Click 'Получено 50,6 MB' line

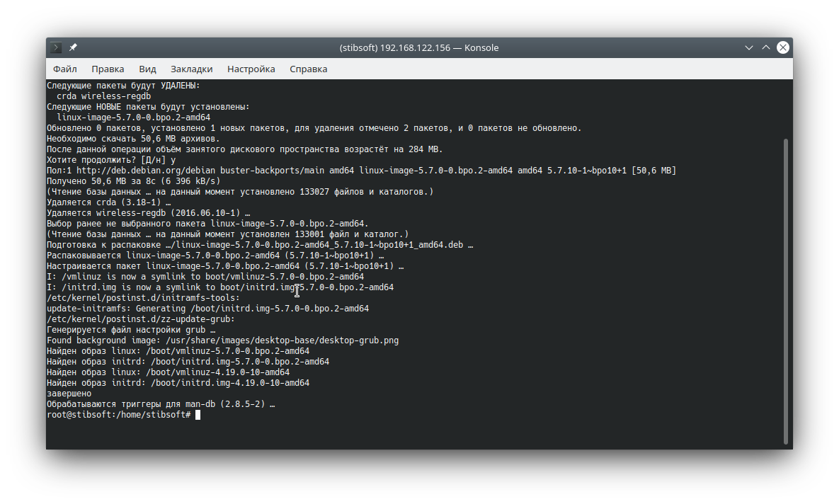coord(133,181)
